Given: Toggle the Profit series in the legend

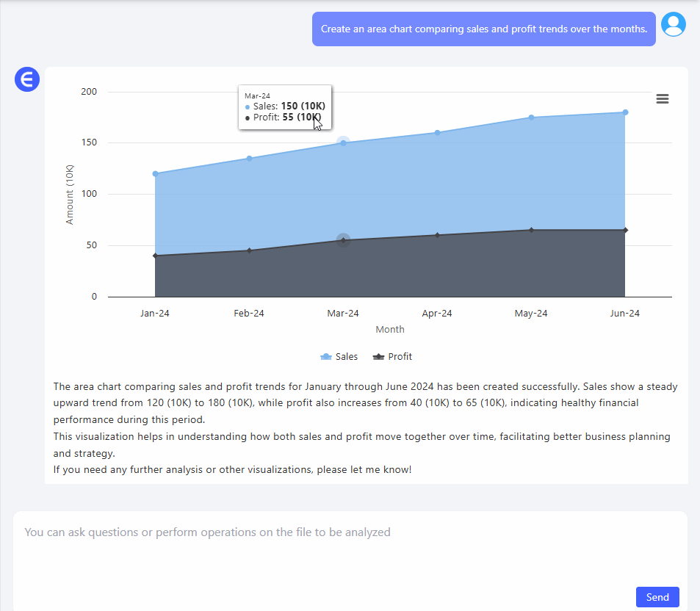Looking at the screenshot, I should [393, 357].
